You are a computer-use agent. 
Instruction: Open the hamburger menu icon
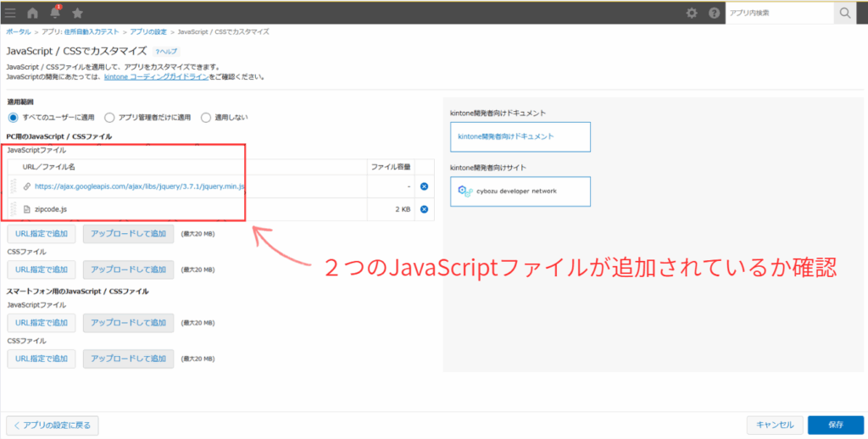tap(10, 13)
